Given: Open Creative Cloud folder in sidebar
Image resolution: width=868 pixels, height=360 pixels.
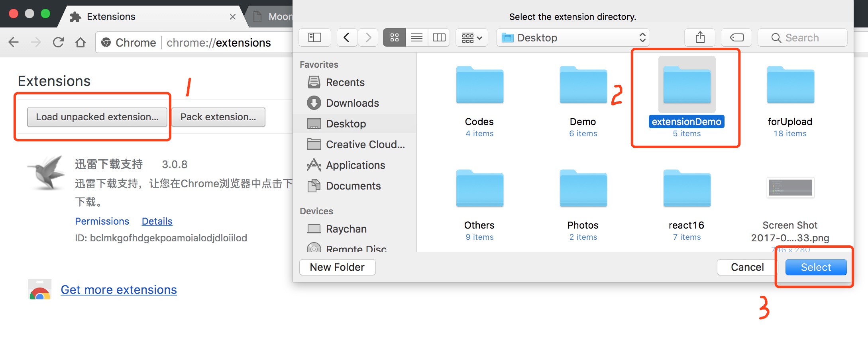Looking at the screenshot, I should [355, 144].
